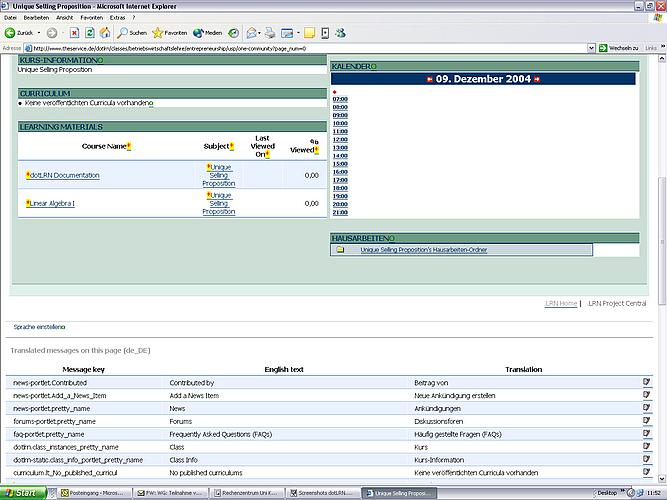The width and height of the screenshot is (667, 500).
Task: Go back with the Zurück button
Action: coord(19,33)
